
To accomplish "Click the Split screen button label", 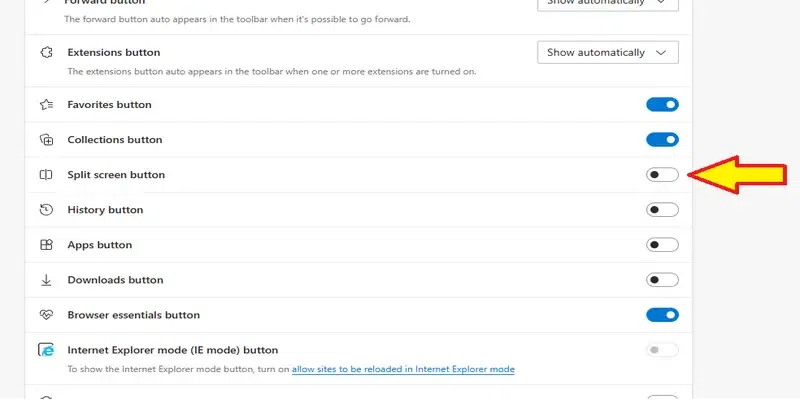I will point(116,175).
